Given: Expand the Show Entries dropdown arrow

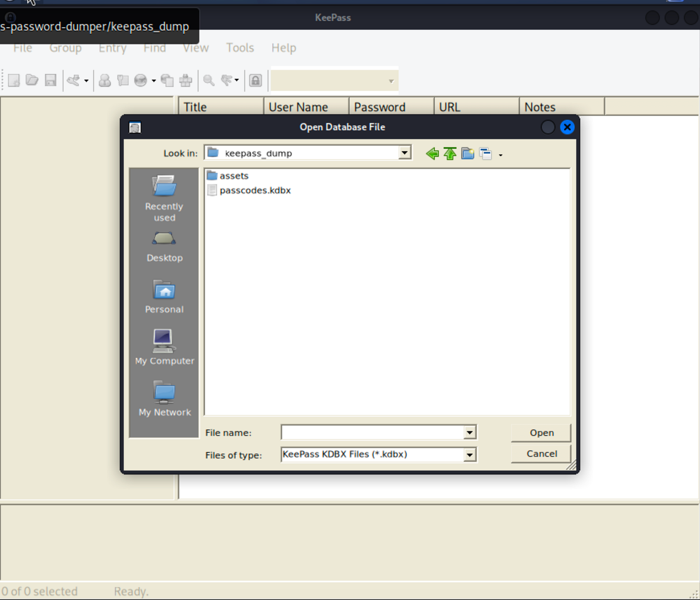Looking at the screenshot, I should point(236,81).
